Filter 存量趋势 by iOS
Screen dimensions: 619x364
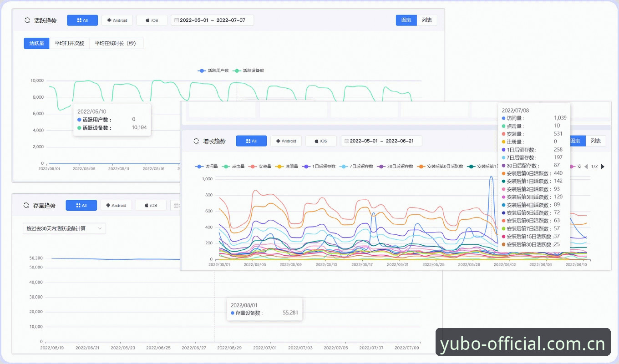[x=151, y=205]
